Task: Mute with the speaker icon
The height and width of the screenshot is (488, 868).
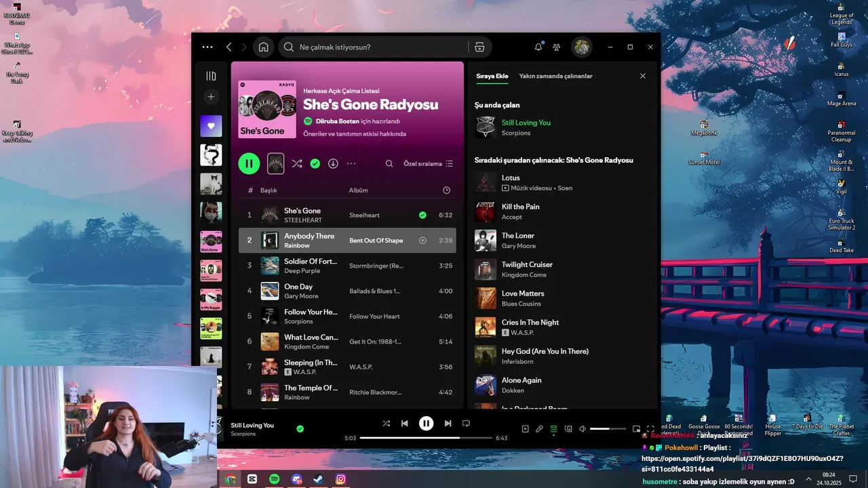Action: pyautogui.click(x=583, y=428)
